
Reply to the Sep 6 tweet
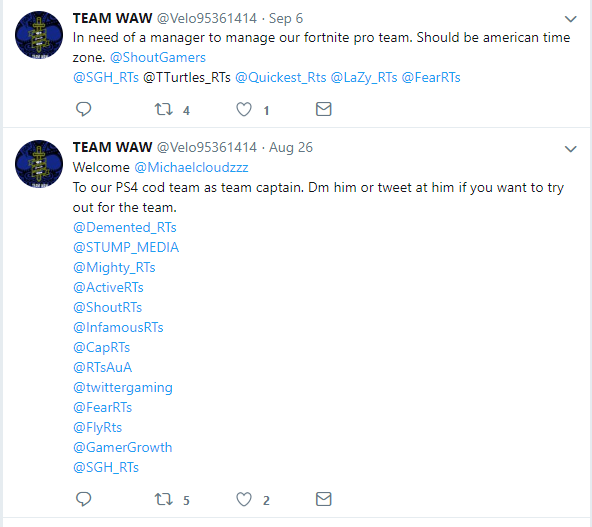[83, 109]
